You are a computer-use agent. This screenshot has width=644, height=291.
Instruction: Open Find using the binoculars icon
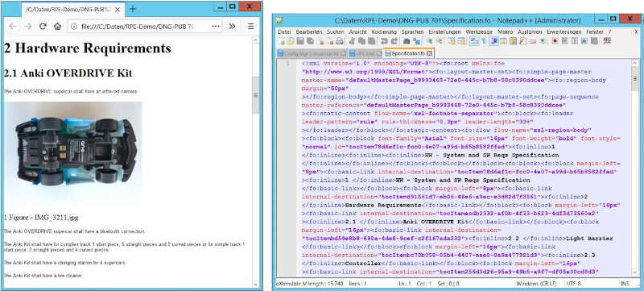click(x=407, y=41)
